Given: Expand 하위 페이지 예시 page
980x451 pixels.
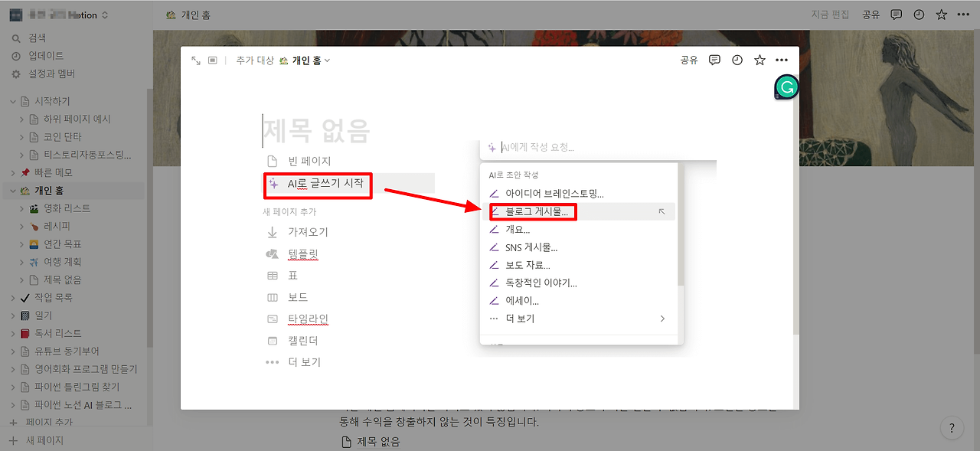Looking at the screenshot, I should tap(22, 119).
